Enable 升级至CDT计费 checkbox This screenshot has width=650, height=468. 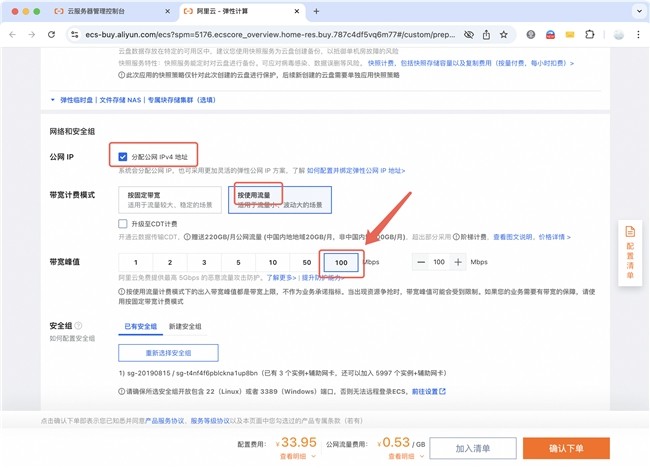123,223
